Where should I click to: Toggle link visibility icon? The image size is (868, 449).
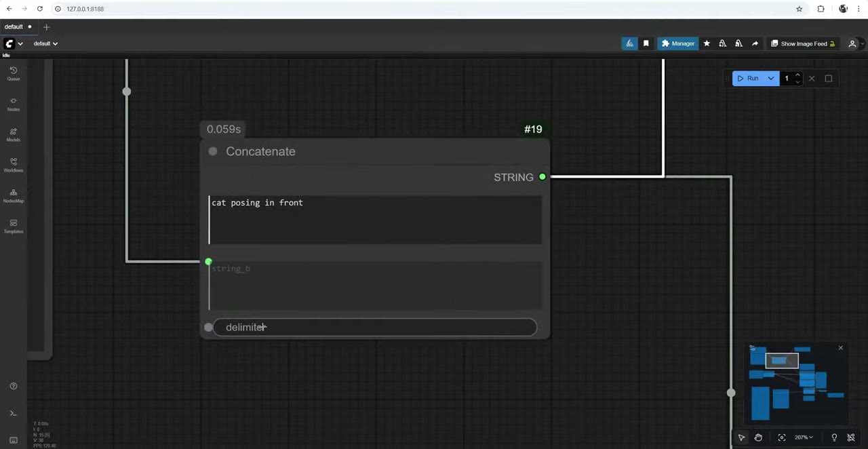[851, 437]
